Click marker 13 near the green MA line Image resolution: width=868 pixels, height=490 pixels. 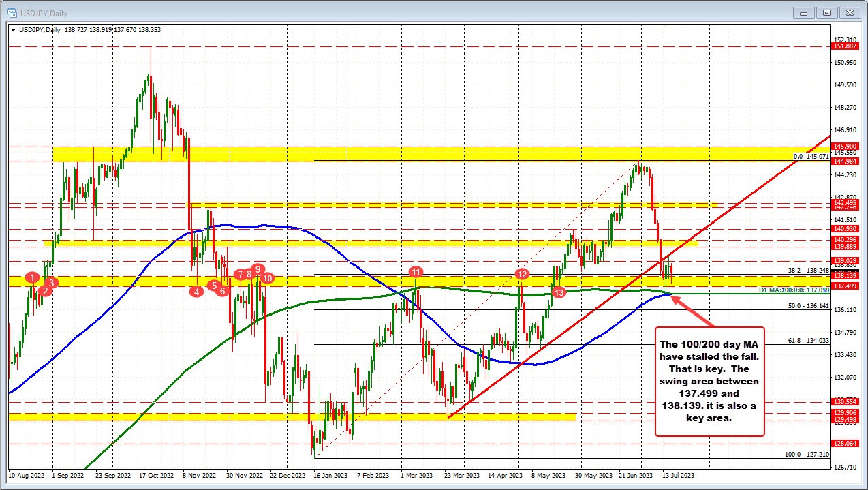[x=559, y=292]
